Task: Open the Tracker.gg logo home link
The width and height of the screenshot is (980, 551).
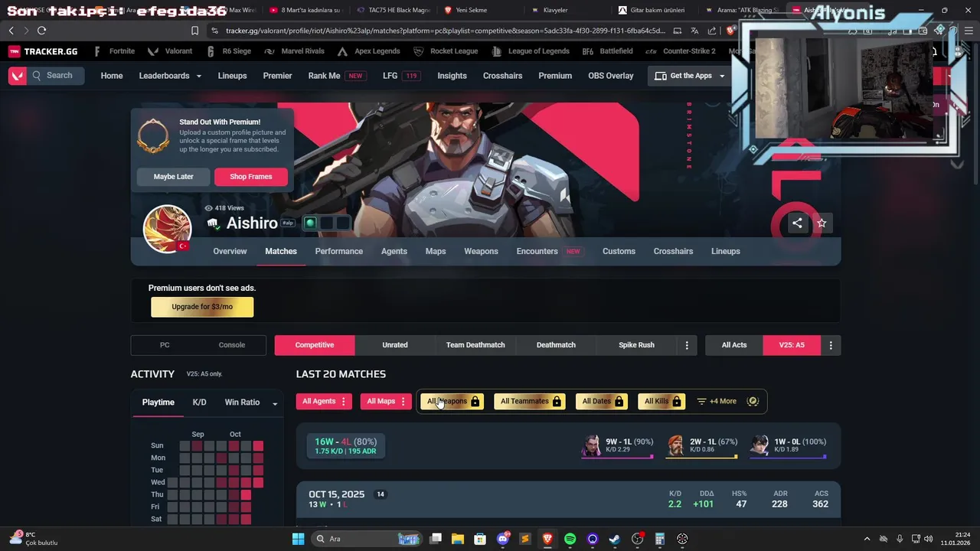Action: tap(43, 51)
